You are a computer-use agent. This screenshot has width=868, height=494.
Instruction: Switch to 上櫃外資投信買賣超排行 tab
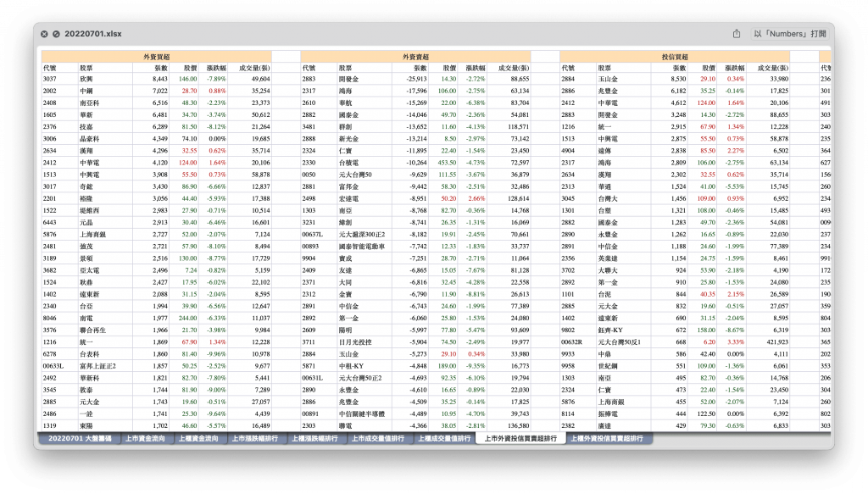click(607, 439)
